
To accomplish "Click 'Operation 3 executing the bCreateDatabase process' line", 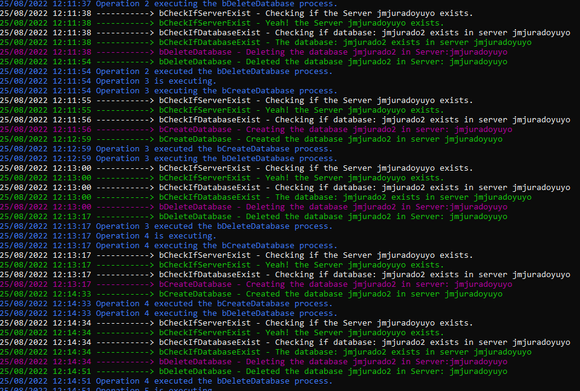I will click(x=169, y=91).
